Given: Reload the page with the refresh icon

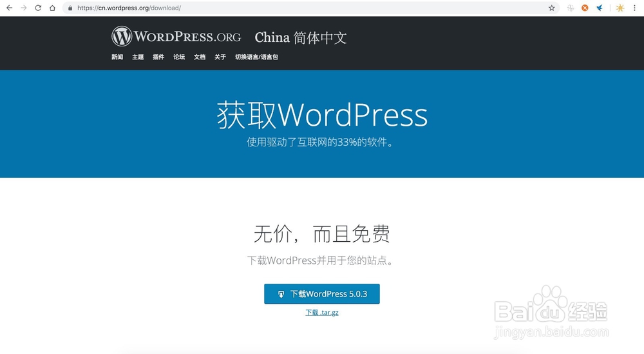Looking at the screenshot, I should coord(38,8).
